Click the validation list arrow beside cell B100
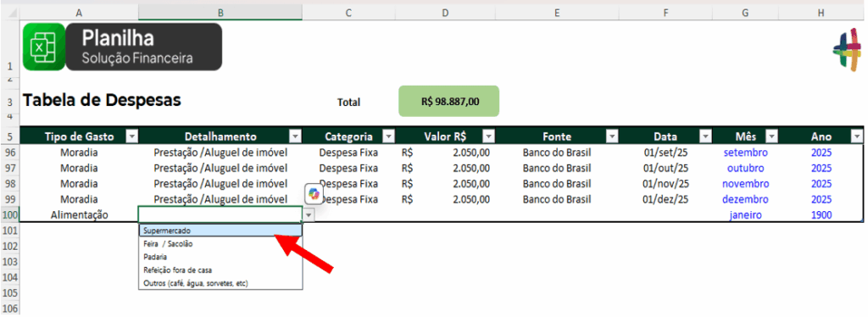Viewport: 868px width, 317px height. pyautogui.click(x=309, y=215)
